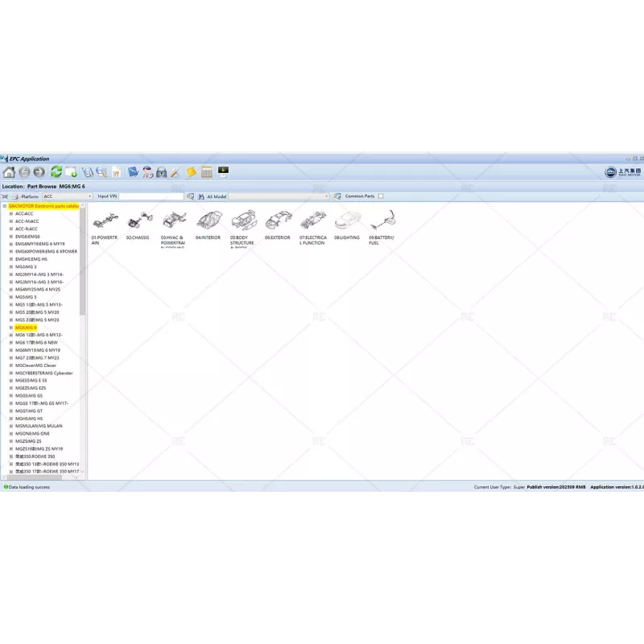
Task: Click the AS Model button
Action: [216, 196]
